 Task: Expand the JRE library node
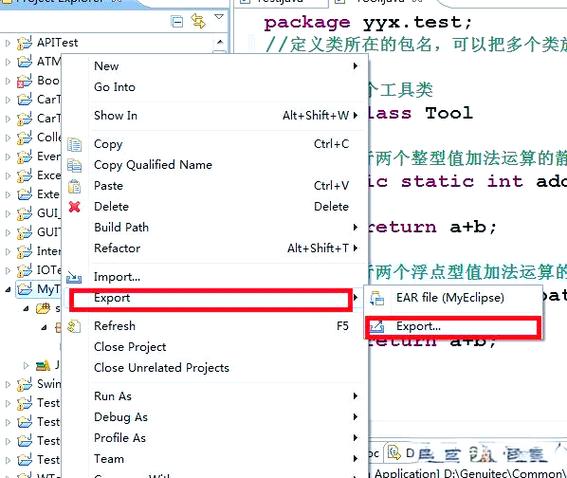[x=26, y=366]
